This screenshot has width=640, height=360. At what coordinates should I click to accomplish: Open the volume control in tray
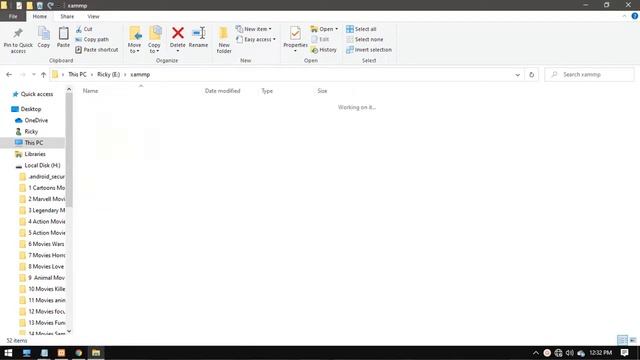pos(569,353)
